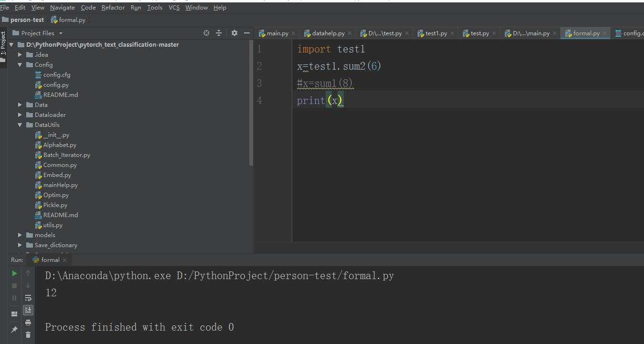Click the Down the stack trace arrow

pos(28,285)
